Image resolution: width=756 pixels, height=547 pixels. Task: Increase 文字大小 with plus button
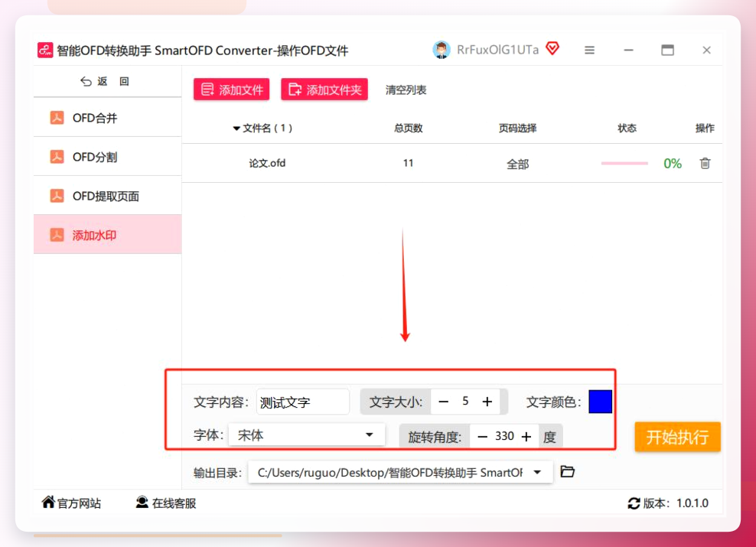(x=487, y=402)
